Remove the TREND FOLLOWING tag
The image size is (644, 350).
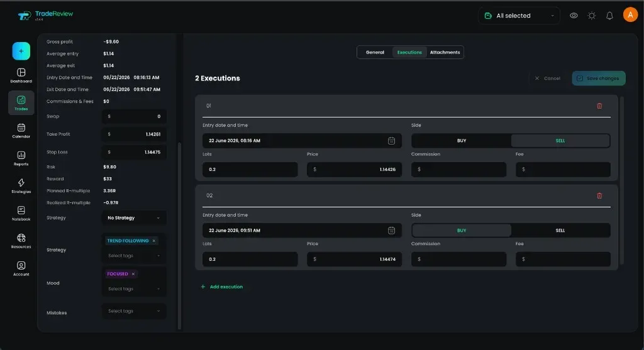[x=154, y=241]
